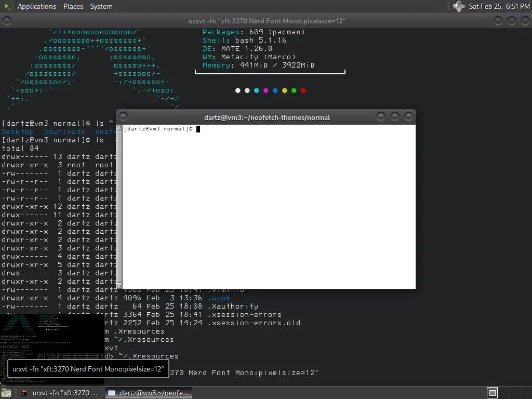Click the red color dot in neofetch output
This screenshot has width=532, height=399.
pos(303,90)
